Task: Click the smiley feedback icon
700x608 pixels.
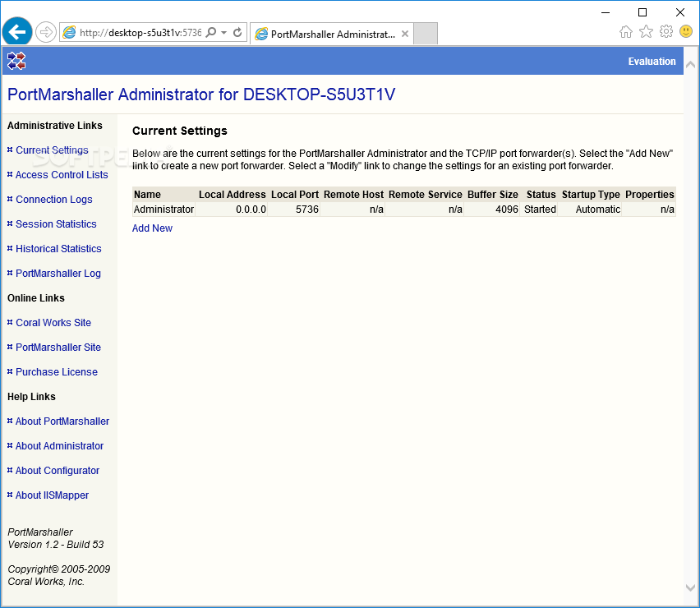Action: pyautogui.click(x=686, y=31)
